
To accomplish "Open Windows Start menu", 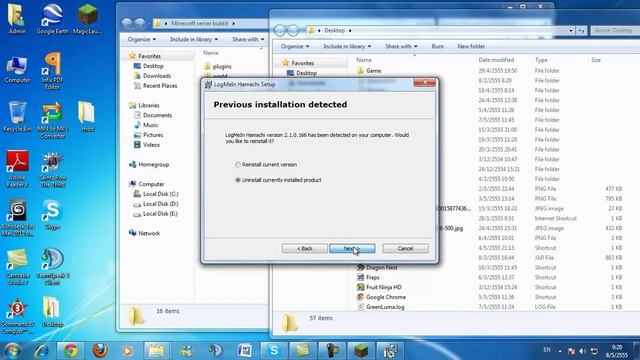I will (x=12, y=351).
